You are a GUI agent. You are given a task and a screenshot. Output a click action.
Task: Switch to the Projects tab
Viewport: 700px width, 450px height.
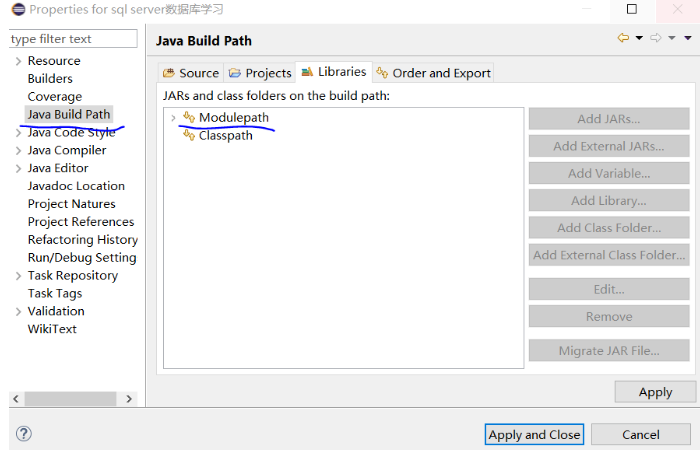tap(260, 73)
